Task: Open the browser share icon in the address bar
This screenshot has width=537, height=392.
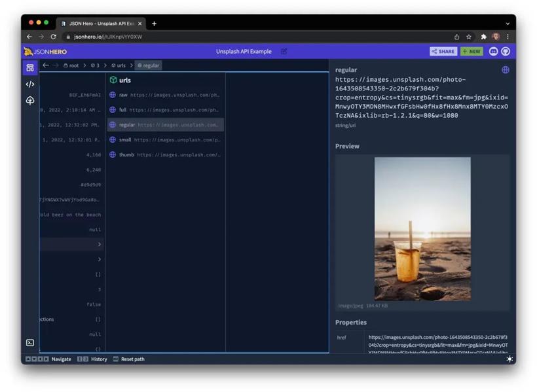Action: (456, 37)
